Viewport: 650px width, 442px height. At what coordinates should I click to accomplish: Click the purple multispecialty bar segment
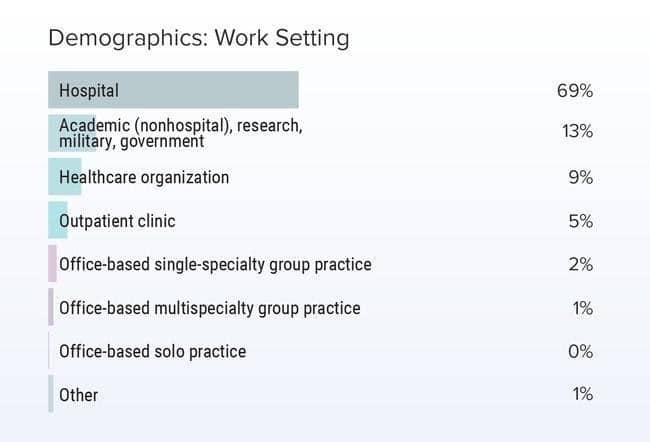(51, 307)
